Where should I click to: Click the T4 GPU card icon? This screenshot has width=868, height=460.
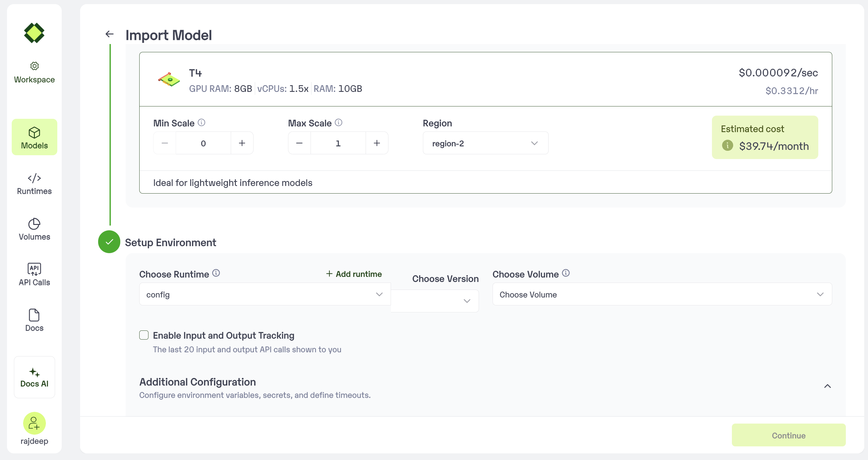tap(169, 80)
